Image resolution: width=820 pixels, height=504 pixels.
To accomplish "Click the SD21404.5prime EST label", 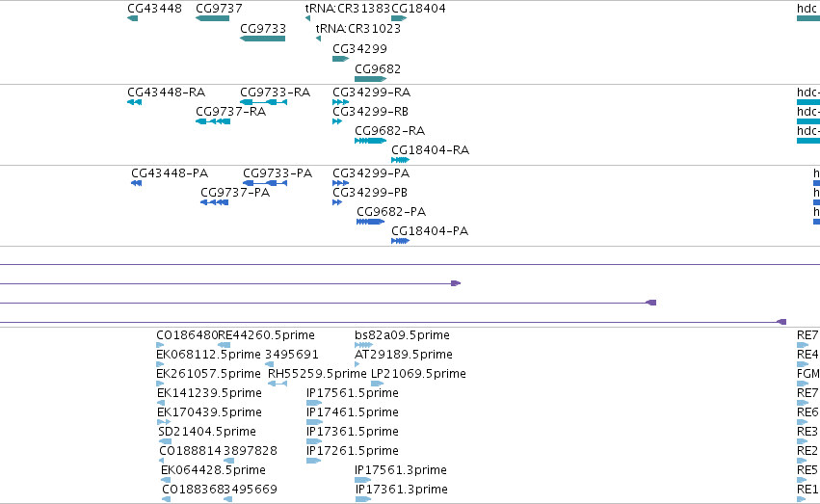I will tap(207, 432).
